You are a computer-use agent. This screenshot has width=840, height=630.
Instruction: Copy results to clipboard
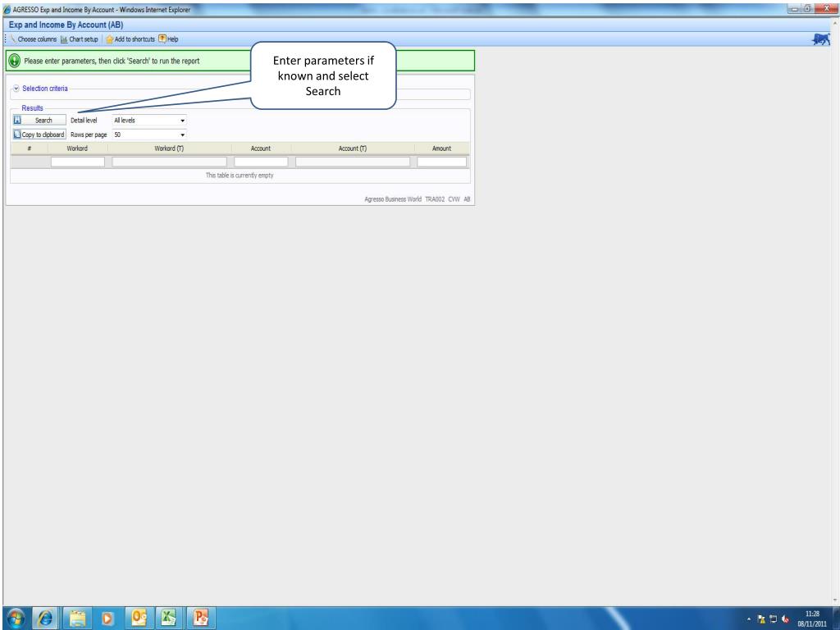(x=39, y=135)
